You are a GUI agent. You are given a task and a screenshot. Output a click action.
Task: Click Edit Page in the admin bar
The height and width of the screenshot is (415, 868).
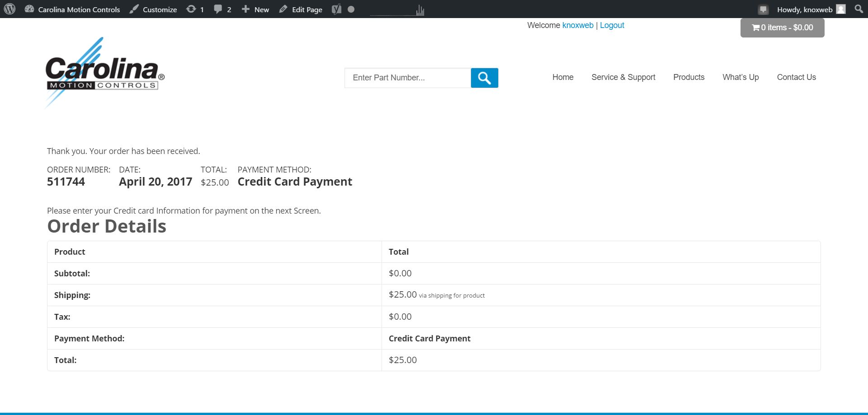301,9
